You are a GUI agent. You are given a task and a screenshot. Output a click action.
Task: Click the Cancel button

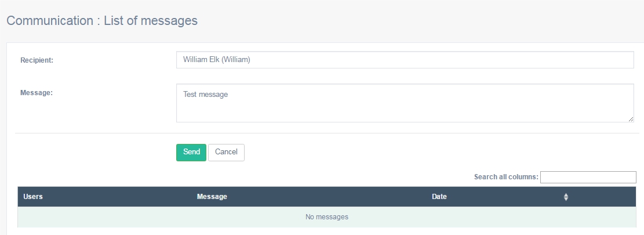tap(226, 153)
